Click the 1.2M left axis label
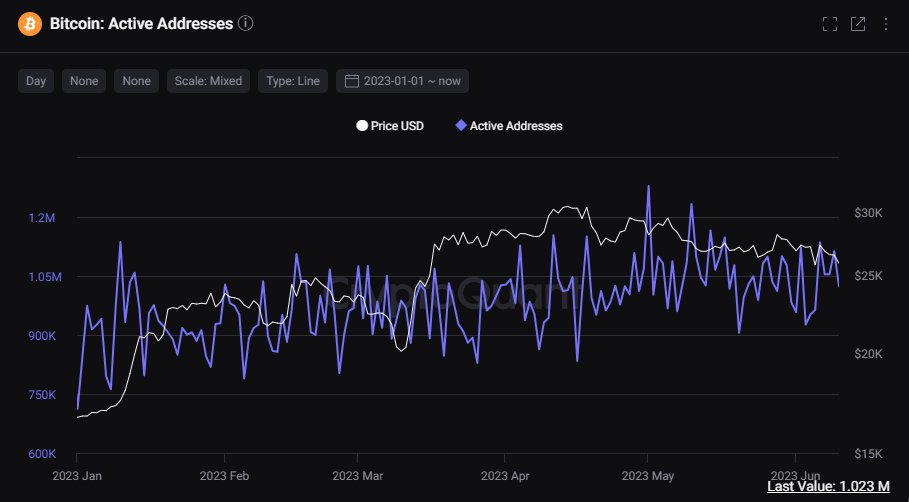Image resolution: width=909 pixels, height=502 pixels. [x=42, y=218]
